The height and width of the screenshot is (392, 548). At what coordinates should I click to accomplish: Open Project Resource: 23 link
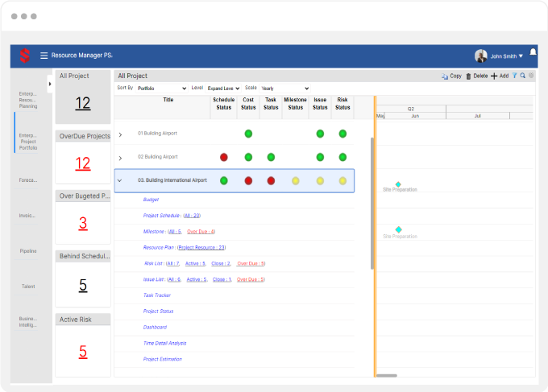coord(201,247)
